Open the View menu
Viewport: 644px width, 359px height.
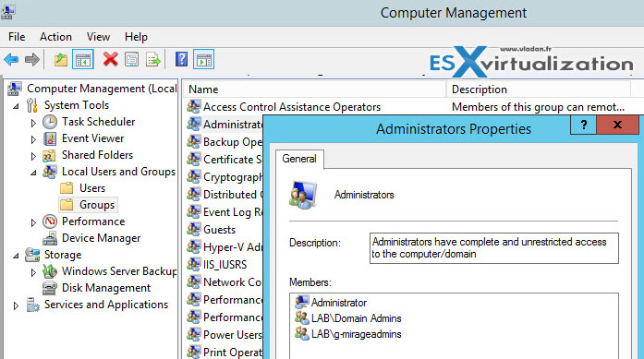[x=98, y=37]
